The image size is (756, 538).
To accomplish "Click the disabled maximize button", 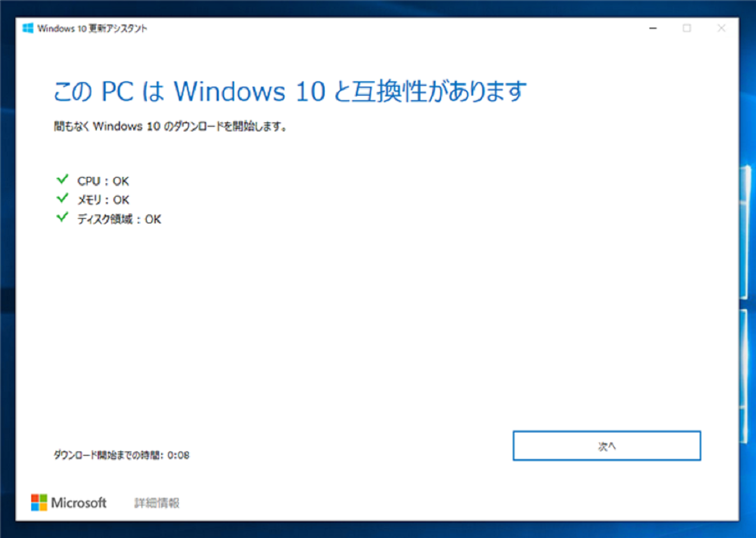I will [x=687, y=28].
